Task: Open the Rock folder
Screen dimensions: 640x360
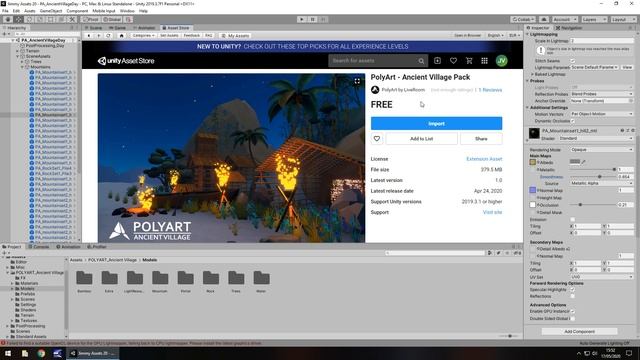Action: pos(211,281)
